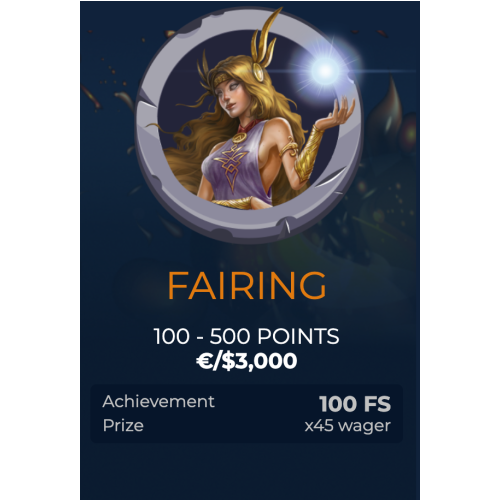The image size is (500, 500).
Task: Click the 100 FS reward value
Action: pos(355,404)
